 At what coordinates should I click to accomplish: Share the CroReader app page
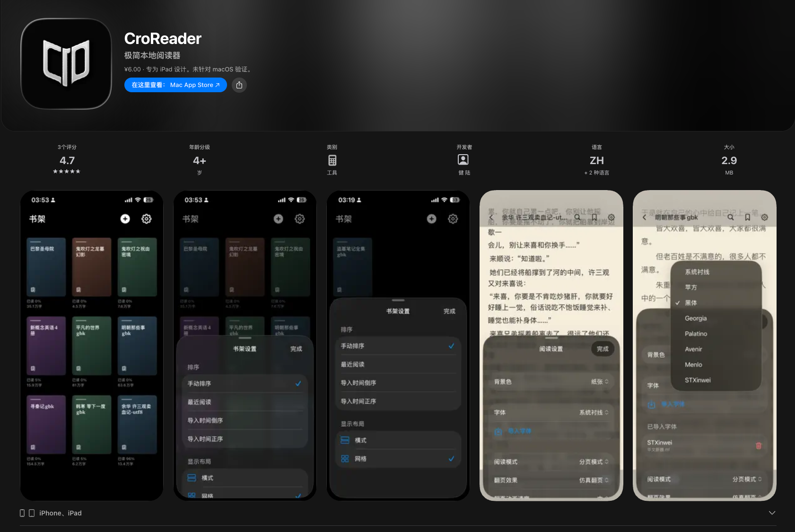pyautogui.click(x=239, y=85)
